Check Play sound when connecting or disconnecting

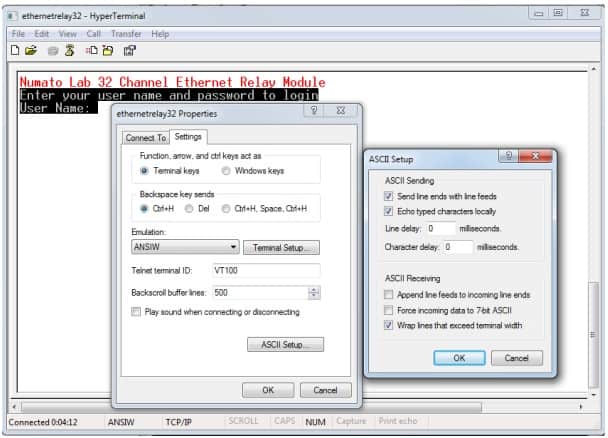pyautogui.click(x=137, y=312)
